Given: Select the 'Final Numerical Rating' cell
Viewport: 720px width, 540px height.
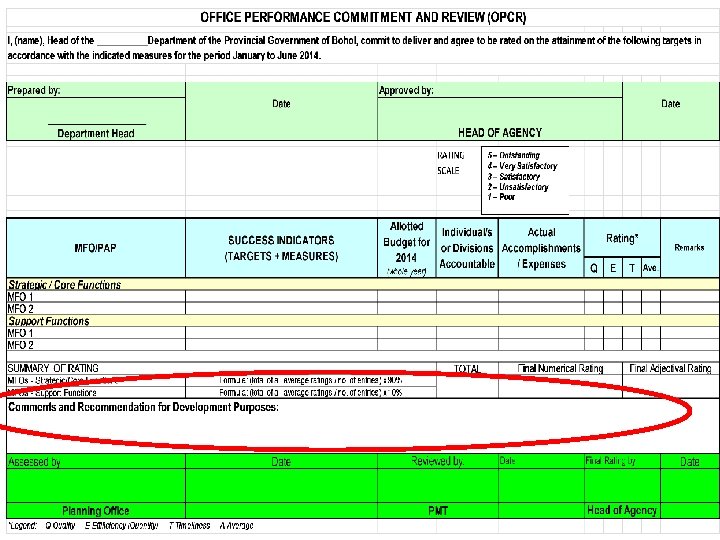Looking at the screenshot, I should (560, 368).
